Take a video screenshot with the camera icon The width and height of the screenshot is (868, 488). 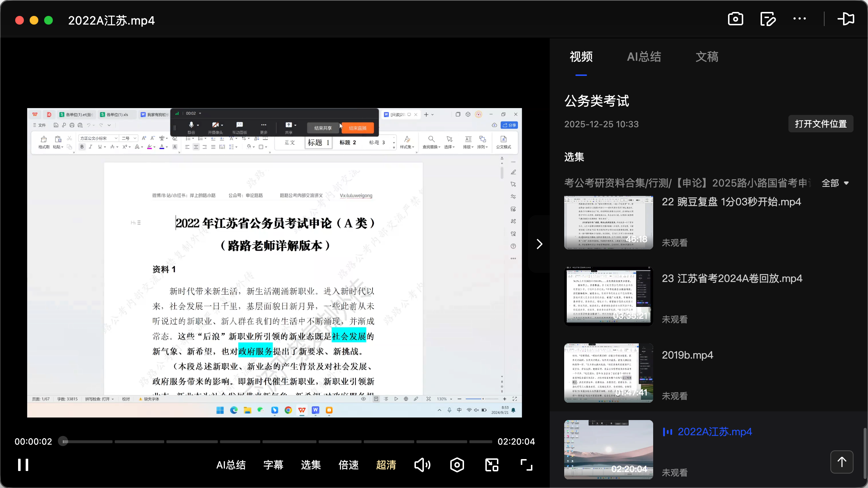736,19
